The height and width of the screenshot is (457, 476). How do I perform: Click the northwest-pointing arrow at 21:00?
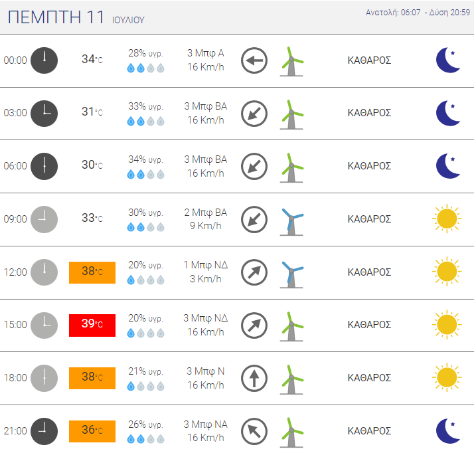tap(254, 431)
